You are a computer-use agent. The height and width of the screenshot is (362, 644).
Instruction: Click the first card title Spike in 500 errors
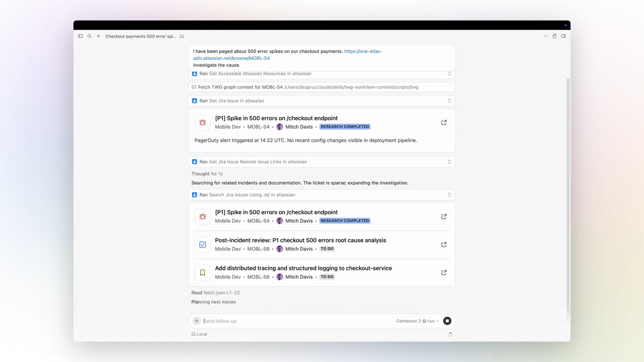click(x=276, y=118)
